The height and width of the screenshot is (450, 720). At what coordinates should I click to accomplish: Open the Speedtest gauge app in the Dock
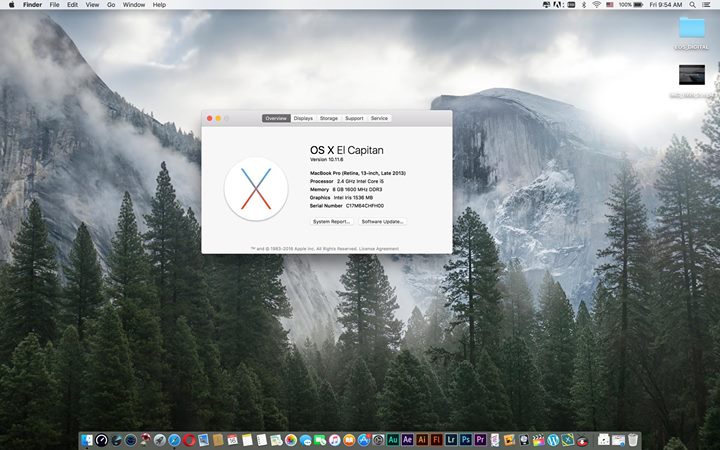(101, 440)
